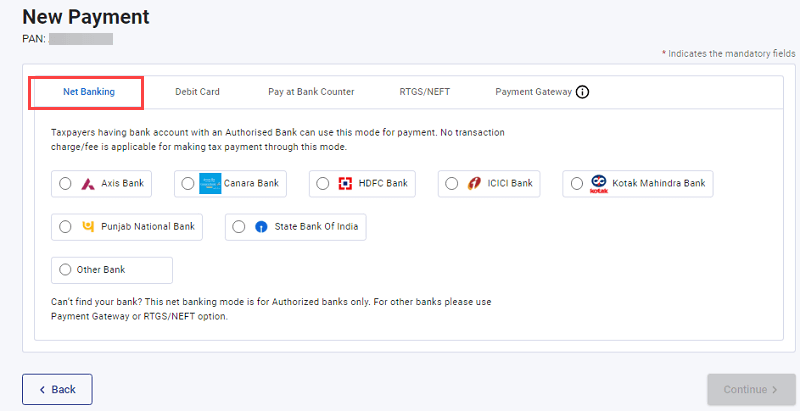Open the Payment Gateway tab label
The image size is (800, 411).
click(x=534, y=92)
